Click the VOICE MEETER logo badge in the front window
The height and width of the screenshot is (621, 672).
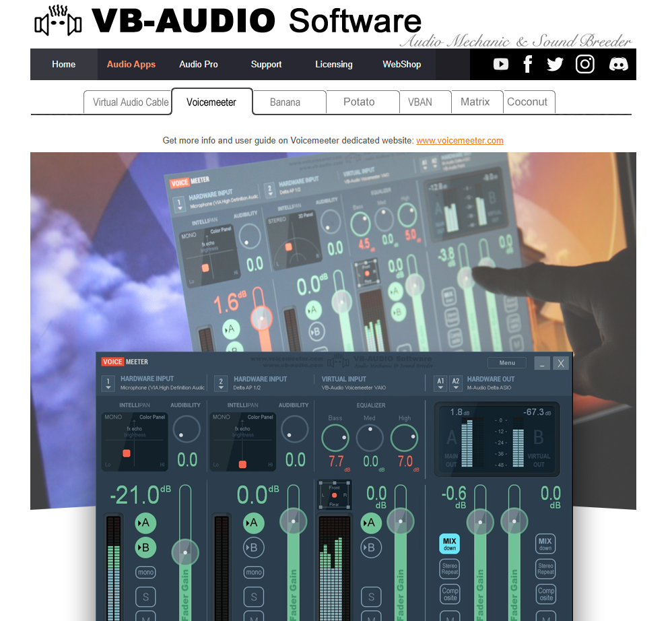pyautogui.click(x=125, y=362)
